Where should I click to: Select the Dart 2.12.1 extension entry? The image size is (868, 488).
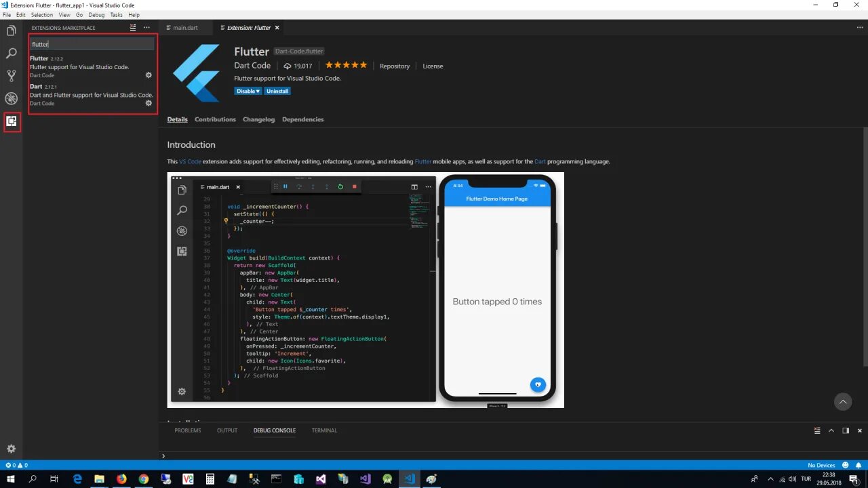(92, 95)
